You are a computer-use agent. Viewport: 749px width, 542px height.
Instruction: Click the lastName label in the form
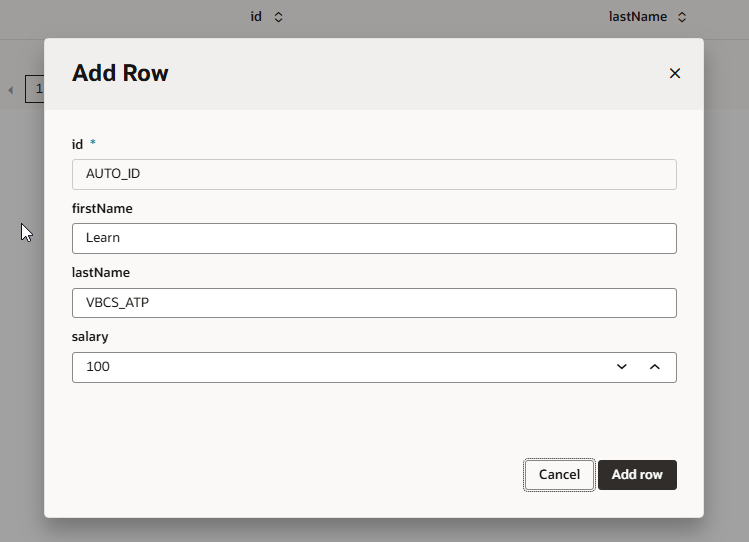(x=101, y=273)
